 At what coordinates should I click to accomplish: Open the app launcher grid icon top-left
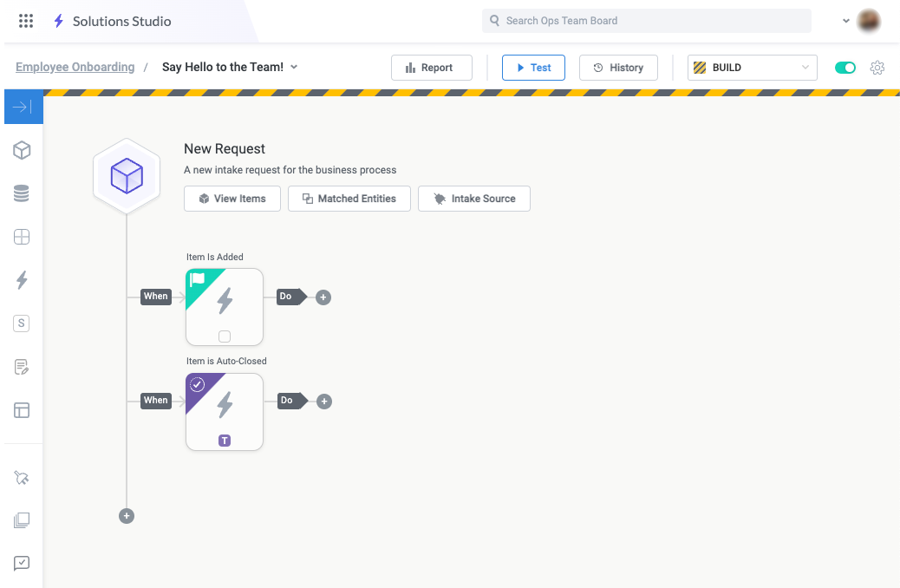pyautogui.click(x=25, y=21)
